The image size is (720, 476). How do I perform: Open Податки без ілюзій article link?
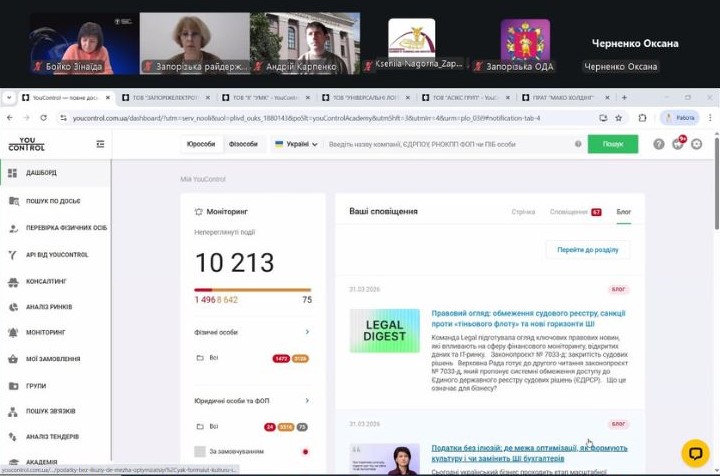point(529,453)
